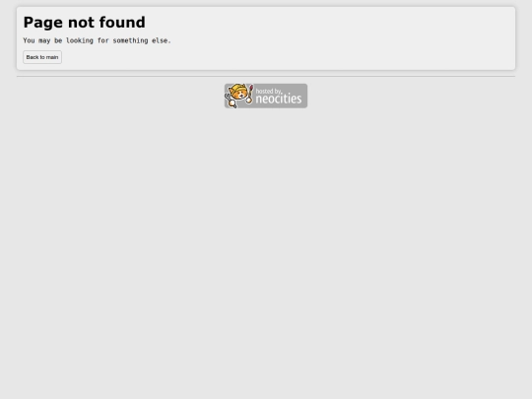This screenshot has height=399, width=532.
Task: Select the neocities wordmark in the badge
Action: click(279, 100)
